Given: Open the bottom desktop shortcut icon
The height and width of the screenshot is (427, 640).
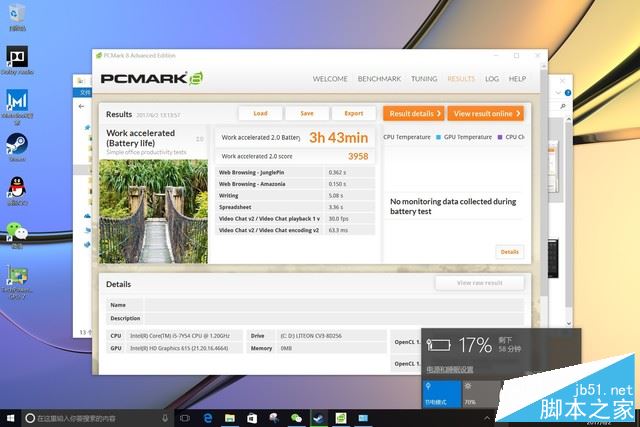Looking at the screenshot, I should point(17,281).
